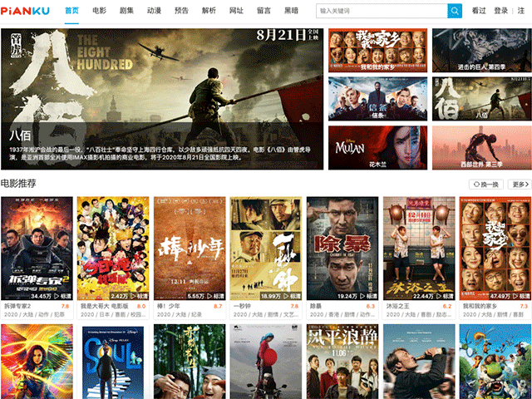This screenshot has width=532, height=399.
Task: Open the small 八佰 banner thumbnail
Action: pos(482,99)
